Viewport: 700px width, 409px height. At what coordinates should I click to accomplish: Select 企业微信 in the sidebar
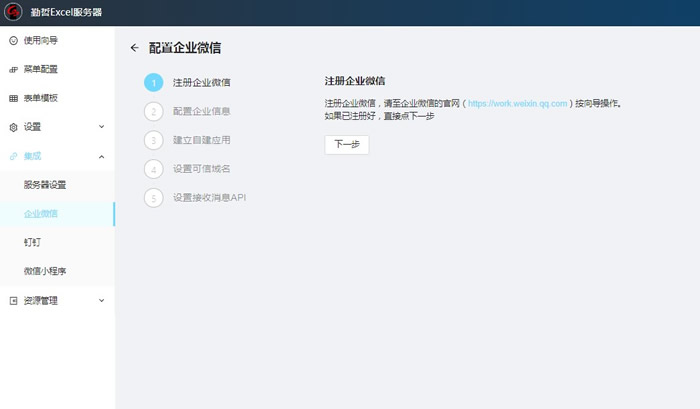(x=41, y=214)
